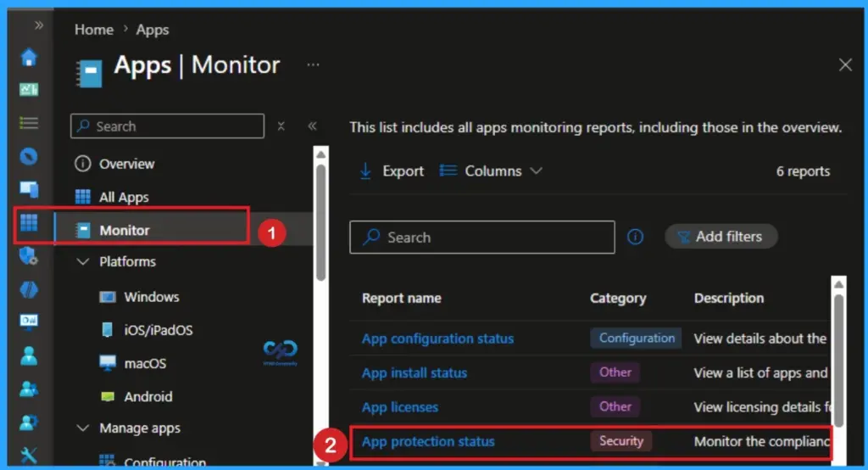Expand the left navigation rail
This screenshot has width=868, height=470.
click(x=39, y=25)
